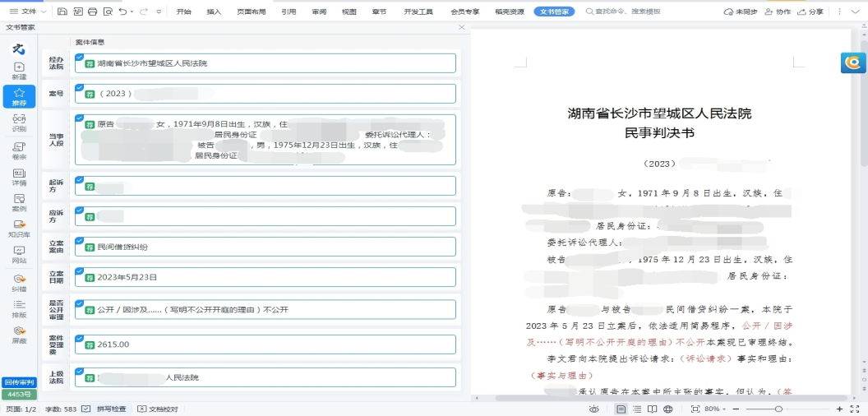
Task: Open the 知识库 knowledge base icon
Action: tap(19, 229)
